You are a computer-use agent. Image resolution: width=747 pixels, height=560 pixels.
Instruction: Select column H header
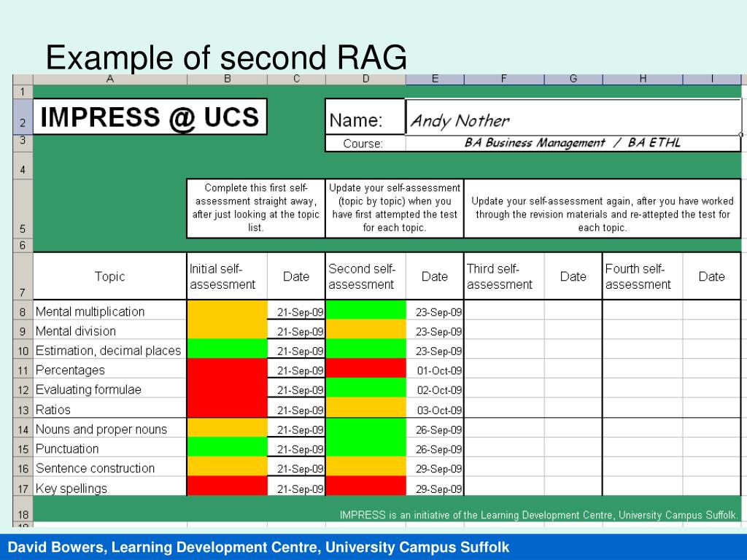click(643, 79)
